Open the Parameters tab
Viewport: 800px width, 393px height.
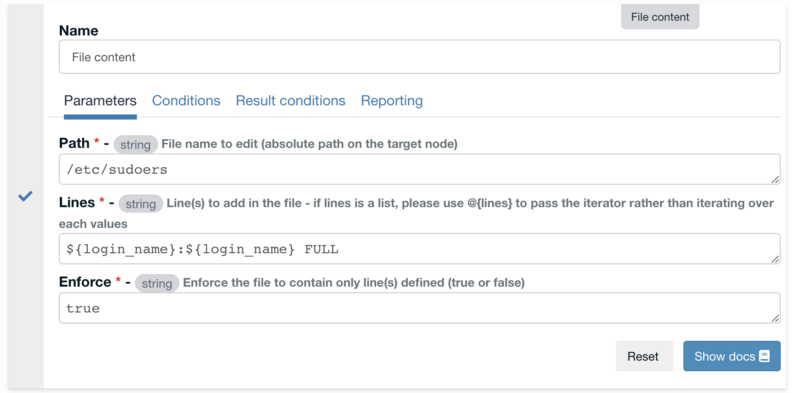(x=100, y=101)
